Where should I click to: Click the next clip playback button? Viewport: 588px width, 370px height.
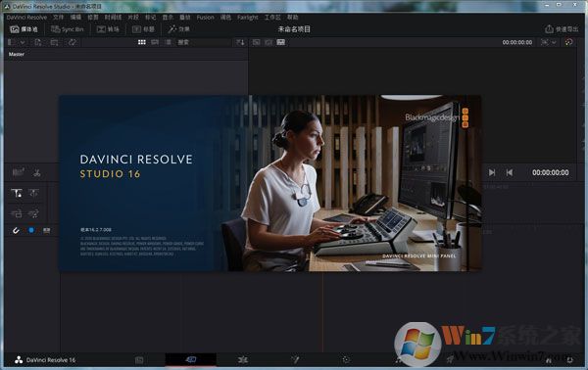click(492, 172)
